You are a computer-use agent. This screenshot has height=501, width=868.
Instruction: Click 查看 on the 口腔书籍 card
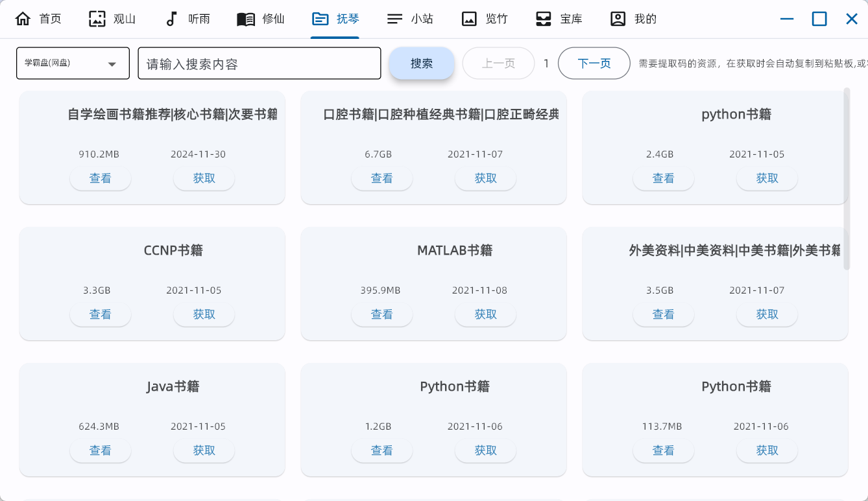pos(382,178)
